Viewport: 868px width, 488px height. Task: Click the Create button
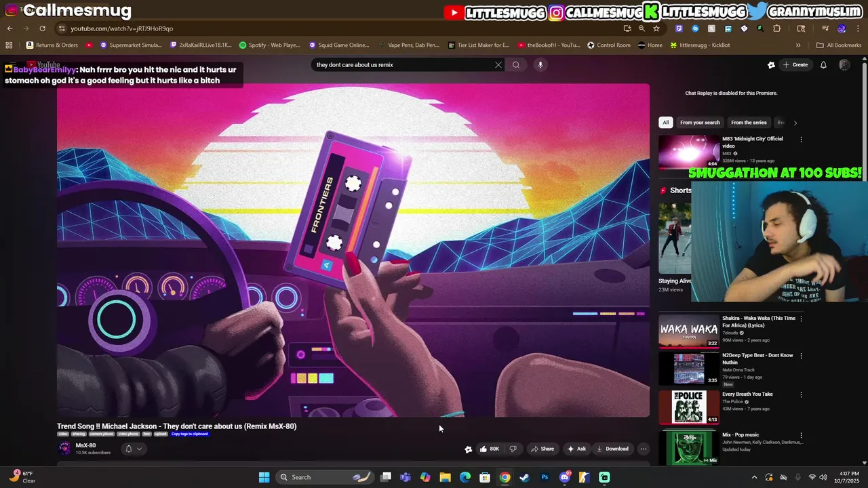click(795, 65)
